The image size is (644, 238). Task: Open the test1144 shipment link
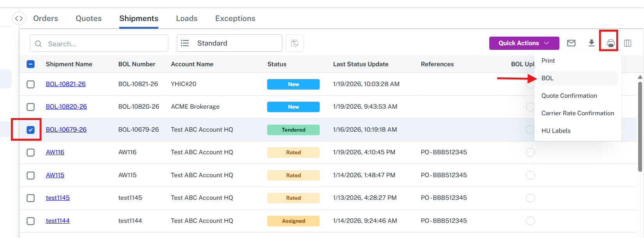58,221
